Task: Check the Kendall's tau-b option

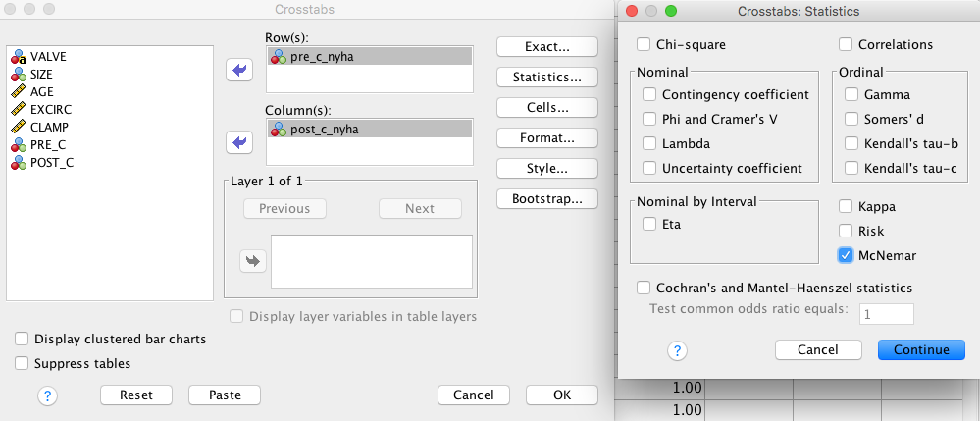Action: 851,143
